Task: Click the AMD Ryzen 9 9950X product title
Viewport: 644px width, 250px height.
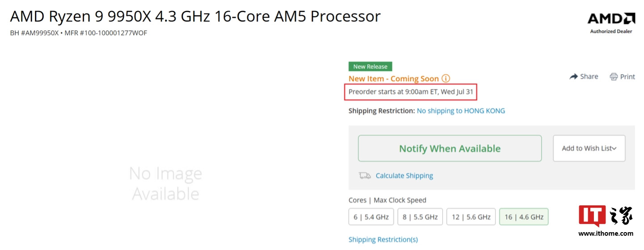Action: click(x=195, y=17)
